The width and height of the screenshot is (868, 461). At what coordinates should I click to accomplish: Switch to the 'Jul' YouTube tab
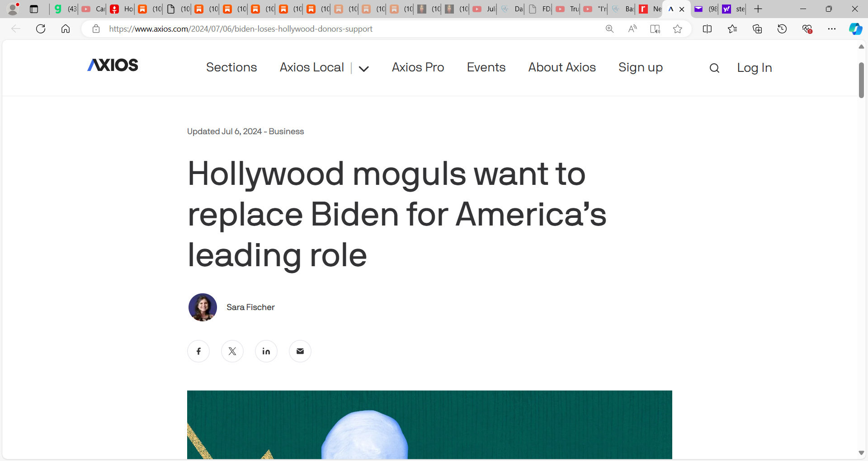[484, 9]
